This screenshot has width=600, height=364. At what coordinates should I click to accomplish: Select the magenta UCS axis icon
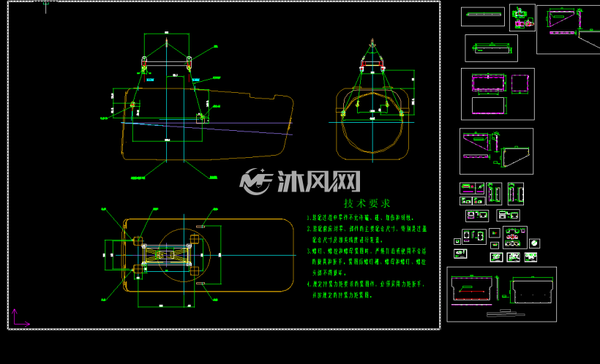click(x=20, y=318)
